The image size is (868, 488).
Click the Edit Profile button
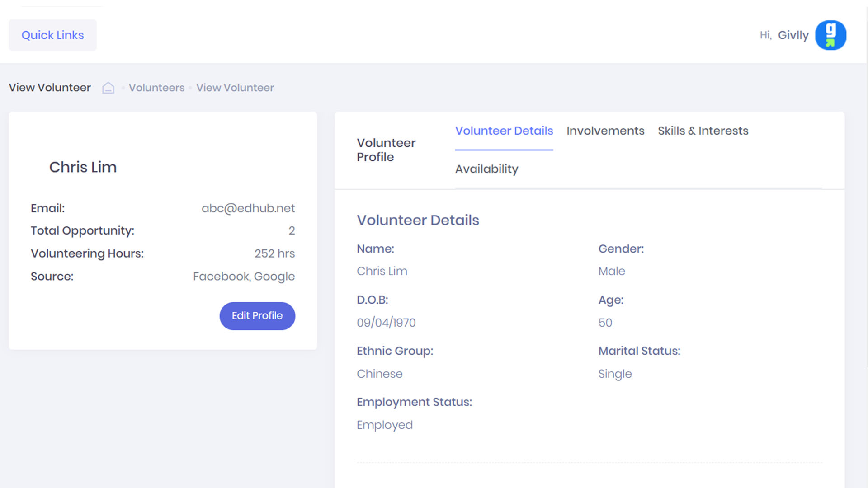257,316
